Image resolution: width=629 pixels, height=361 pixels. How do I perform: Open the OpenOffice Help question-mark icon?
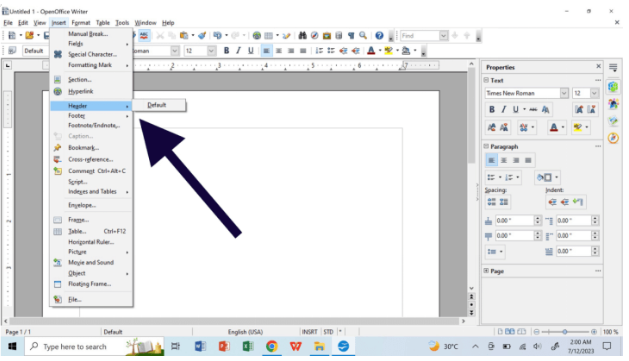[379, 36]
